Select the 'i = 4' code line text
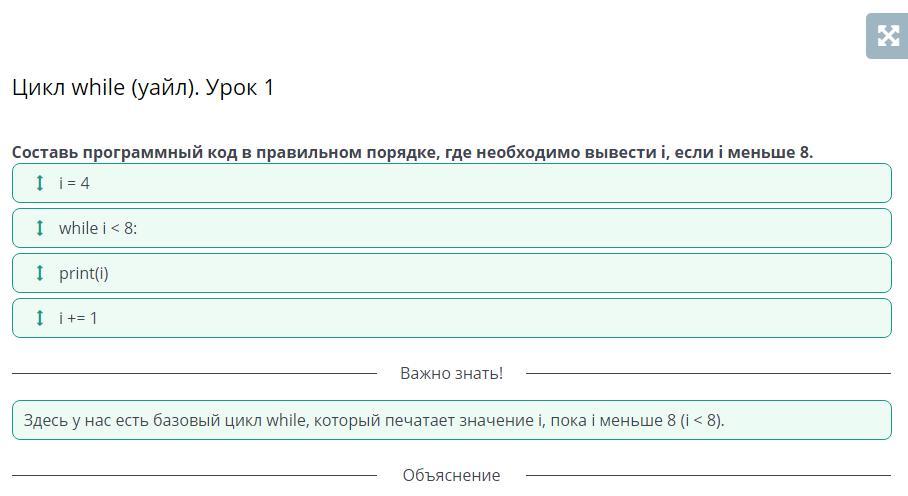 tap(74, 183)
